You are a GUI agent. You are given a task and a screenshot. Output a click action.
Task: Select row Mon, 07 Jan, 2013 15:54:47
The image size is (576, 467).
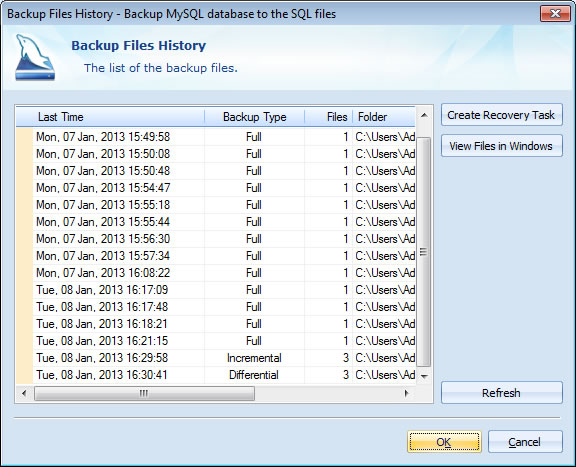[x=216, y=188]
